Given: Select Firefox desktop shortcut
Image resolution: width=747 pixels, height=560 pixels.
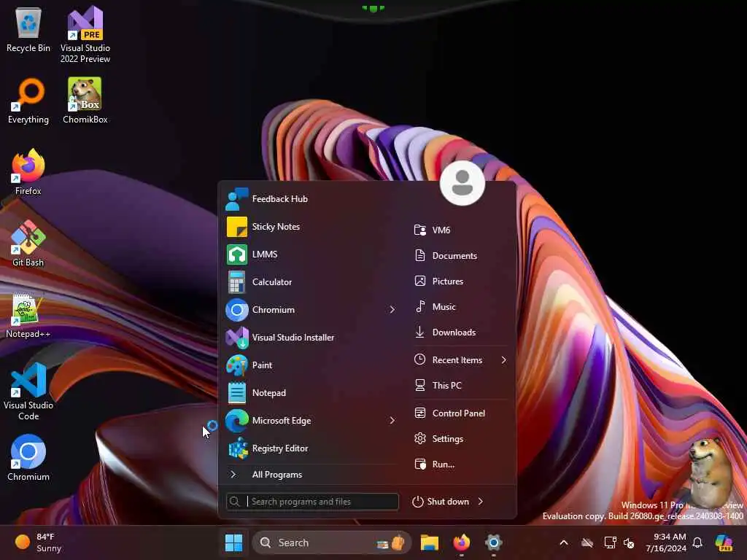Looking at the screenshot, I should 28,172.
